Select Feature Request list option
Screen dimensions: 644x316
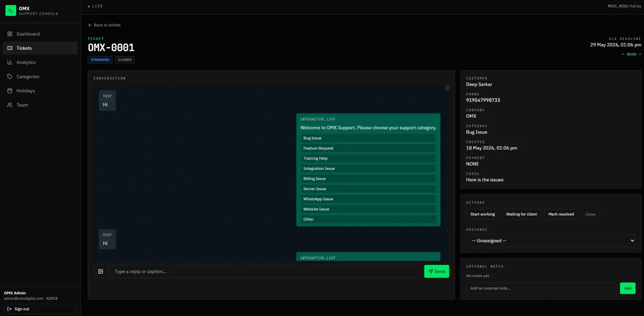pos(368,148)
